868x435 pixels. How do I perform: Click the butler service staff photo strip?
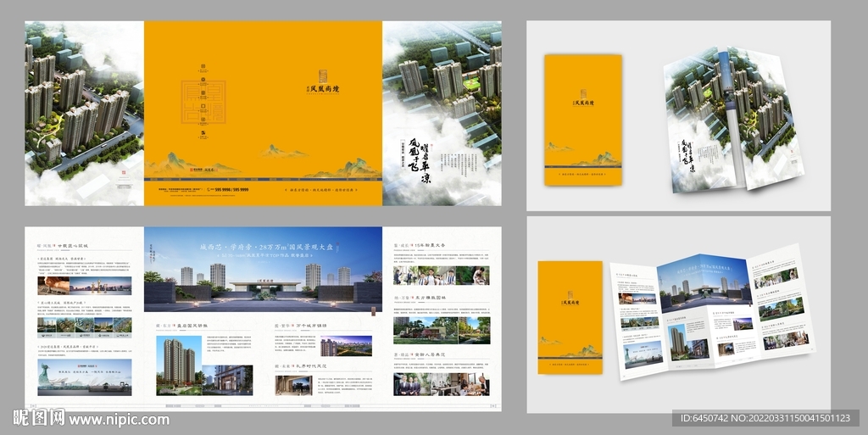441,384
